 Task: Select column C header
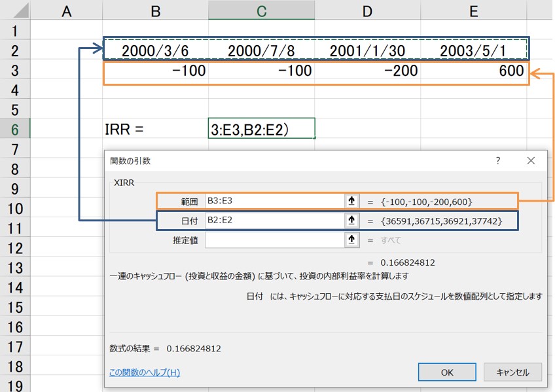261,10
